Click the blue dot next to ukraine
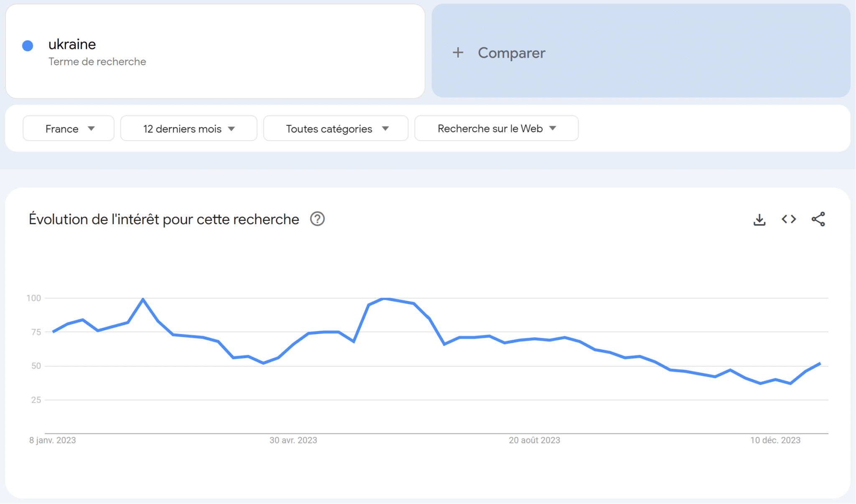 pyautogui.click(x=28, y=46)
